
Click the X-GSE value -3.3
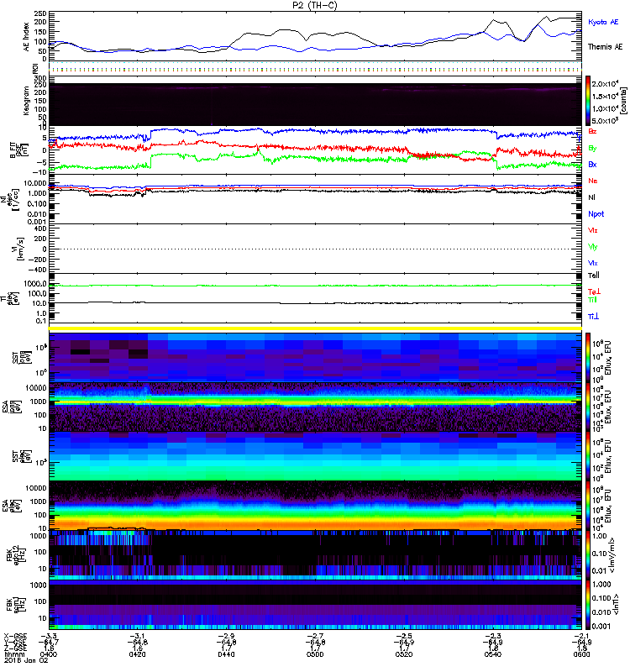click(x=49, y=636)
